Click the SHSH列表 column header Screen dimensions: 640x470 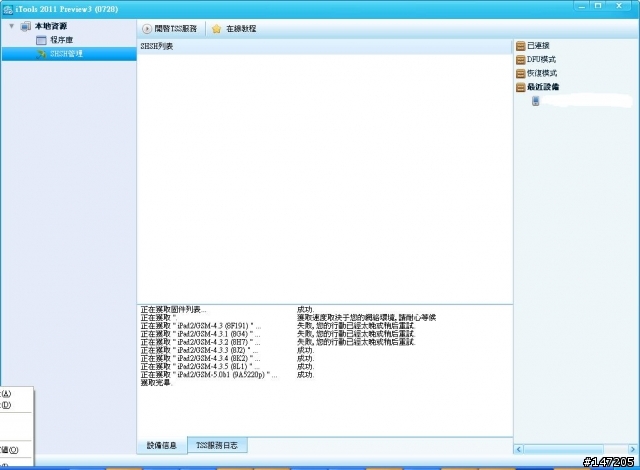pyautogui.click(x=324, y=47)
